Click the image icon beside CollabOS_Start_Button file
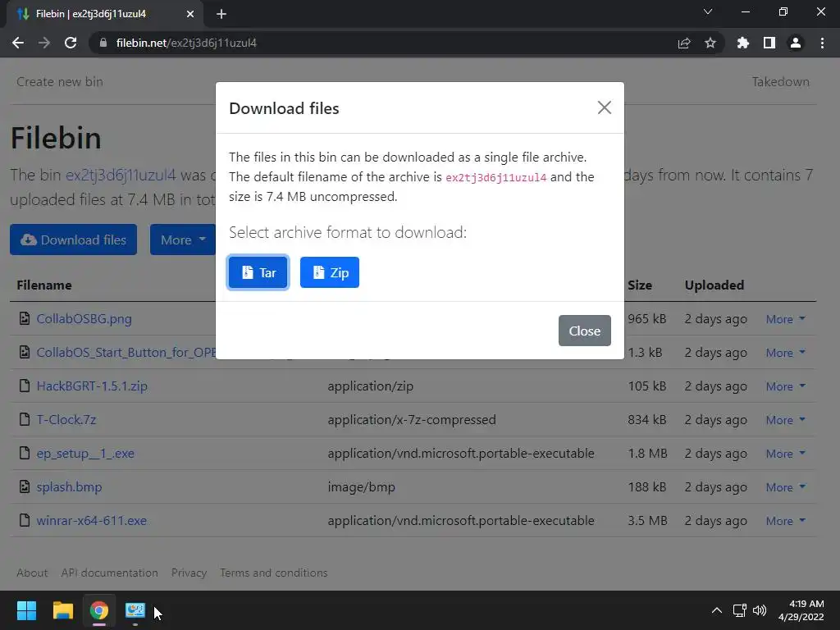 (24, 352)
